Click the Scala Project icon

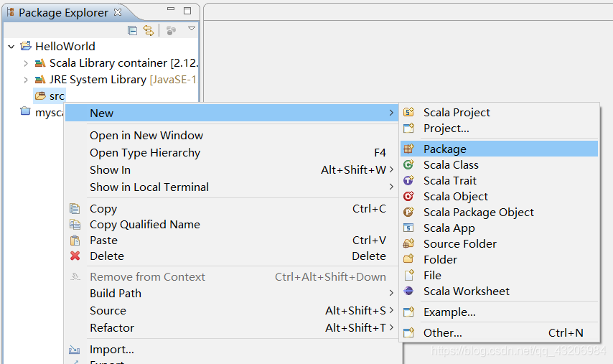(x=408, y=112)
